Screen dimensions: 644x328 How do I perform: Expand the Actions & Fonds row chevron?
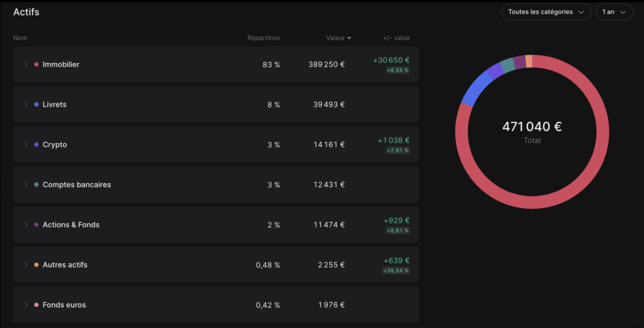click(x=26, y=224)
